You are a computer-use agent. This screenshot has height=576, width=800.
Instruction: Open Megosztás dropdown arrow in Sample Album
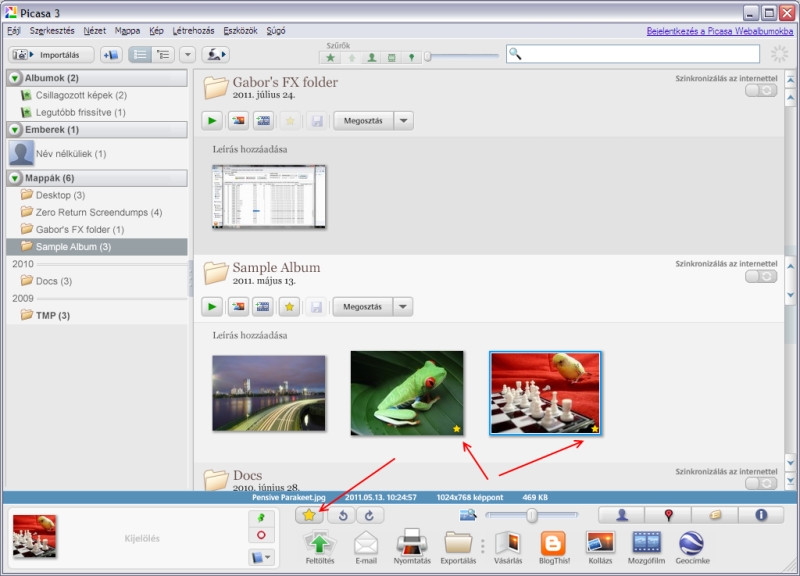(403, 307)
